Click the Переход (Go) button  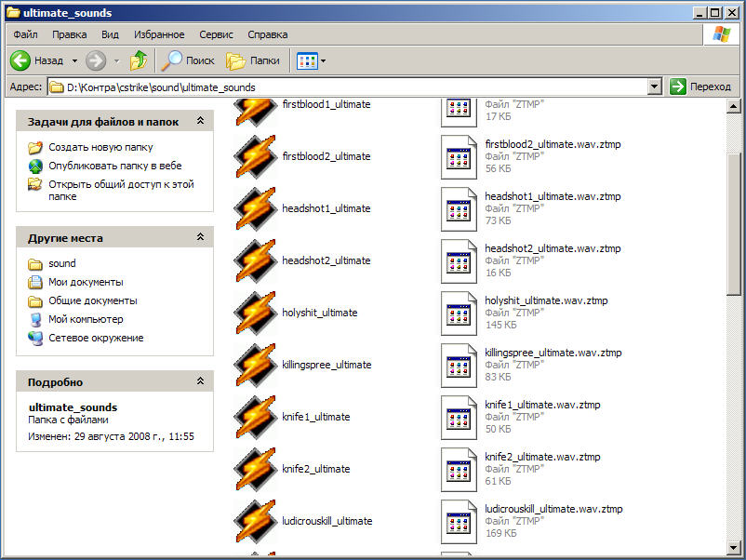coord(699,87)
